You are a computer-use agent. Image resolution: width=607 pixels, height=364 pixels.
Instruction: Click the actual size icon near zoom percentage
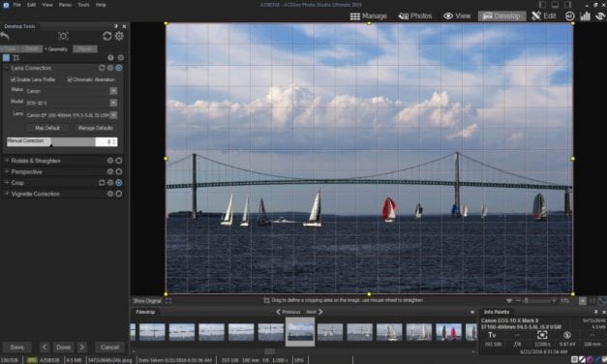pyautogui.click(x=592, y=301)
